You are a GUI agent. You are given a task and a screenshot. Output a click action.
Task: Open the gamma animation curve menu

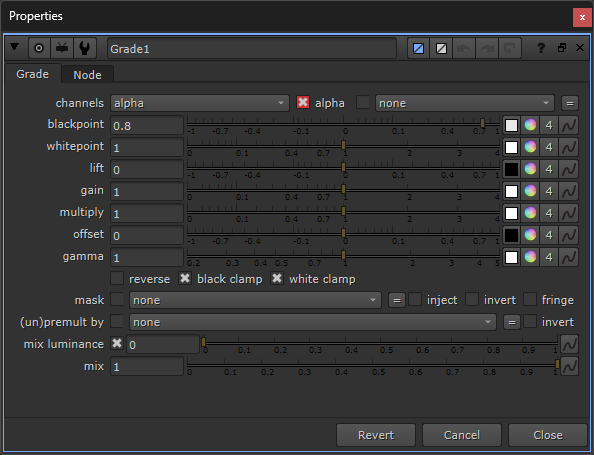pyautogui.click(x=569, y=257)
